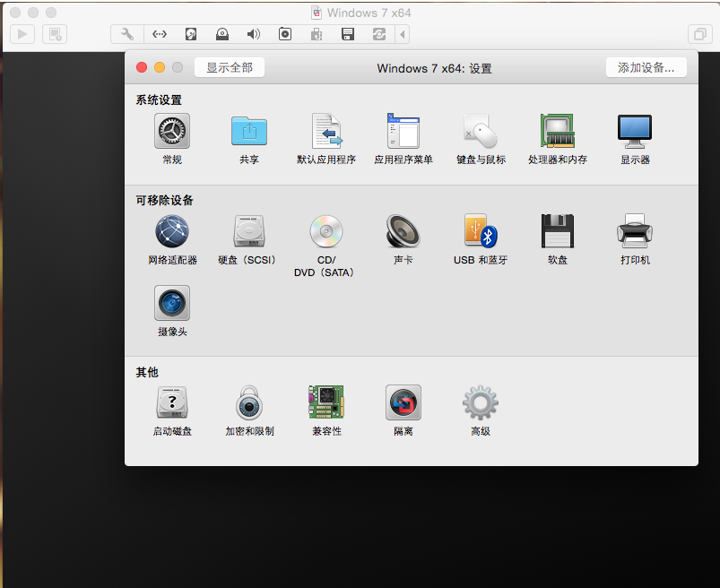Image resolution: width=720 pixels, height=588 pixels.
Task: Open the 共享 sharing folder icon
Action: pos(249,131)
